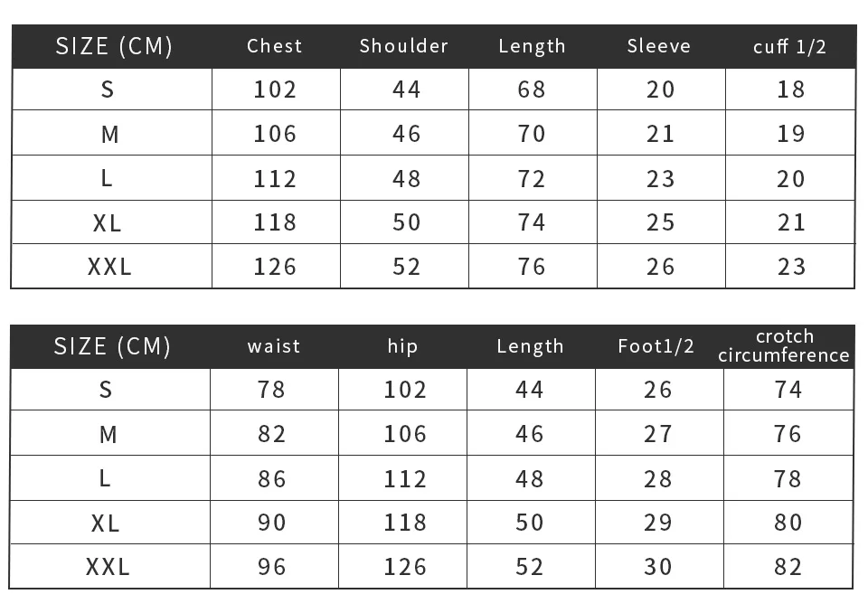Click the waist value 78 for size S

pyautogui.click(x=271, y=390)
